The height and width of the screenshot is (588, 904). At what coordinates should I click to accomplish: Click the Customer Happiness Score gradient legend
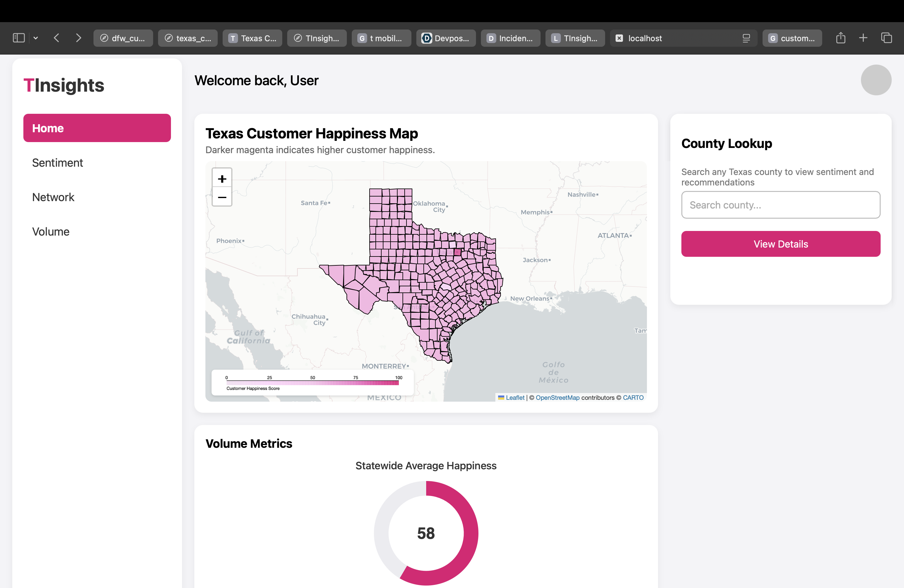(x=312, y=383)
